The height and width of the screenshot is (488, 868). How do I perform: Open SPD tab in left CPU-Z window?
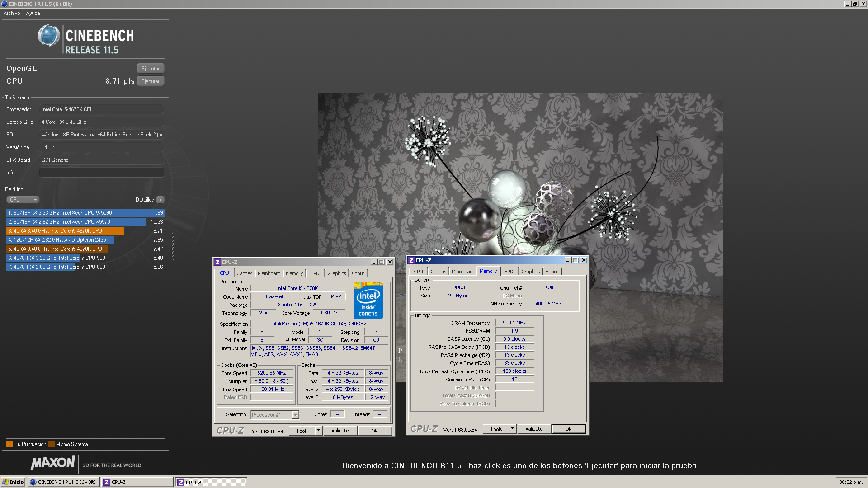pos(315,273)
